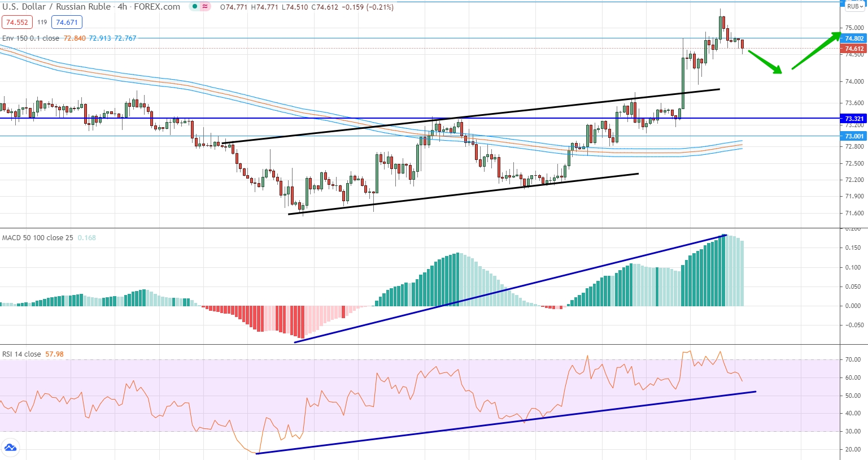Click the 70.00 RSI axis label

[x=853, y=359]
